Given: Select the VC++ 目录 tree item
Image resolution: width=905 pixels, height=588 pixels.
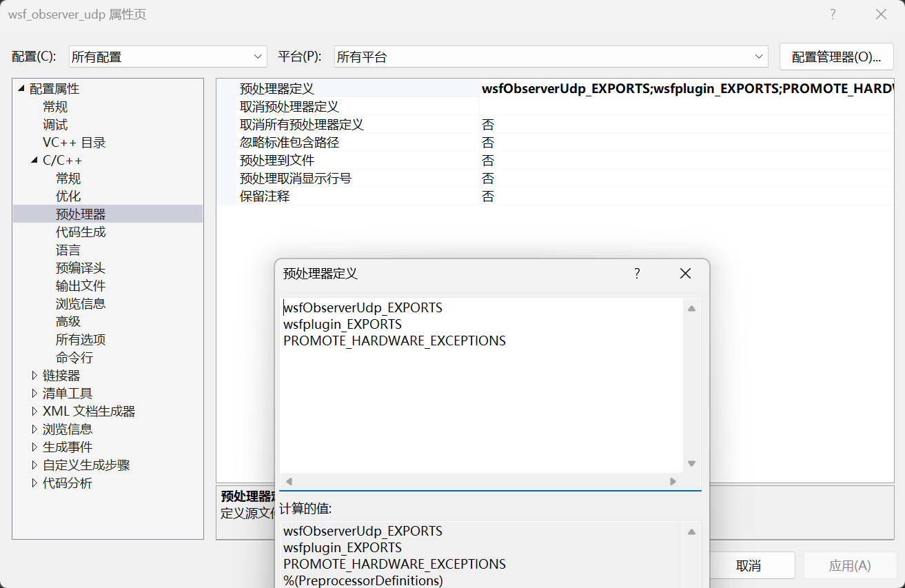Looking at the screenshot, I should tap(74, 143).
